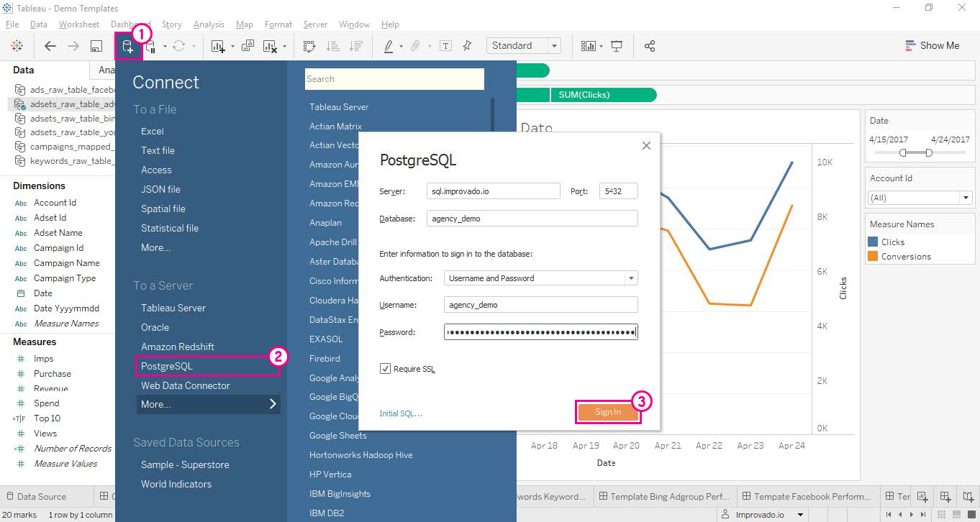The image size is (980, 522).
Task: Open the Clear Sheet dropdown arrow
Action: point(285,47)
